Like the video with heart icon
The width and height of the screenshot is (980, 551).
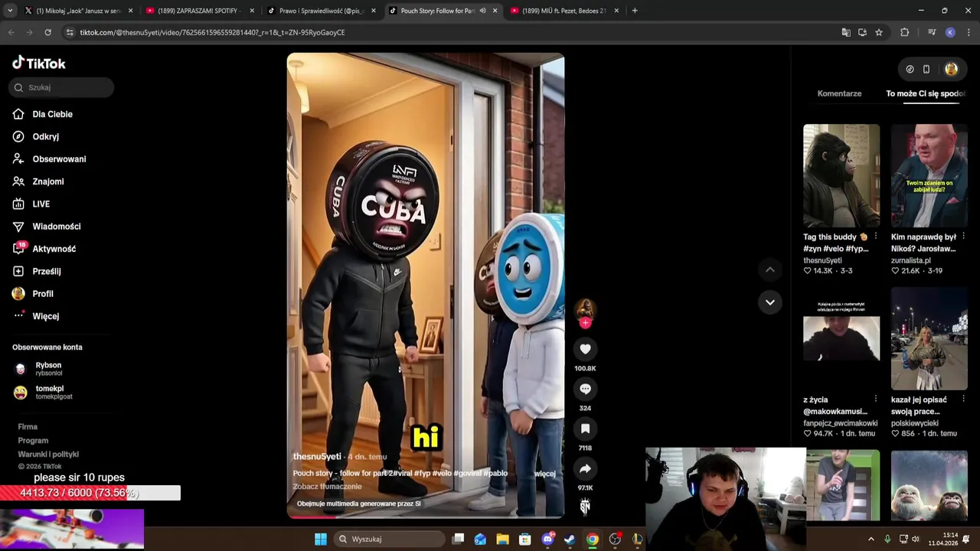(585, 349)
